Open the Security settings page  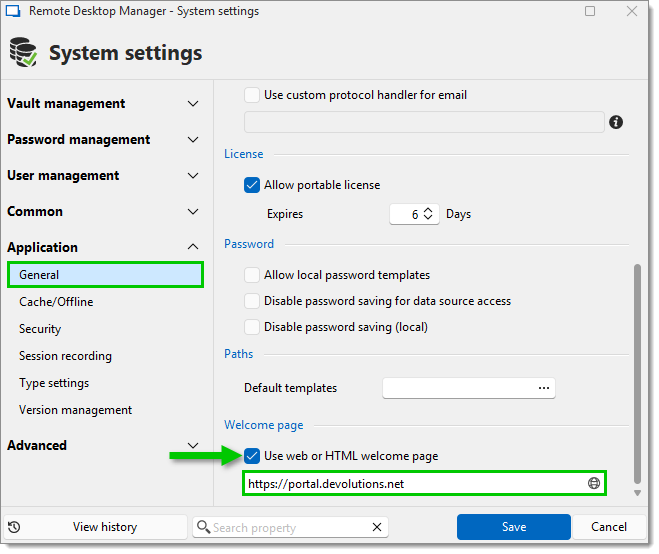point(40,329)
